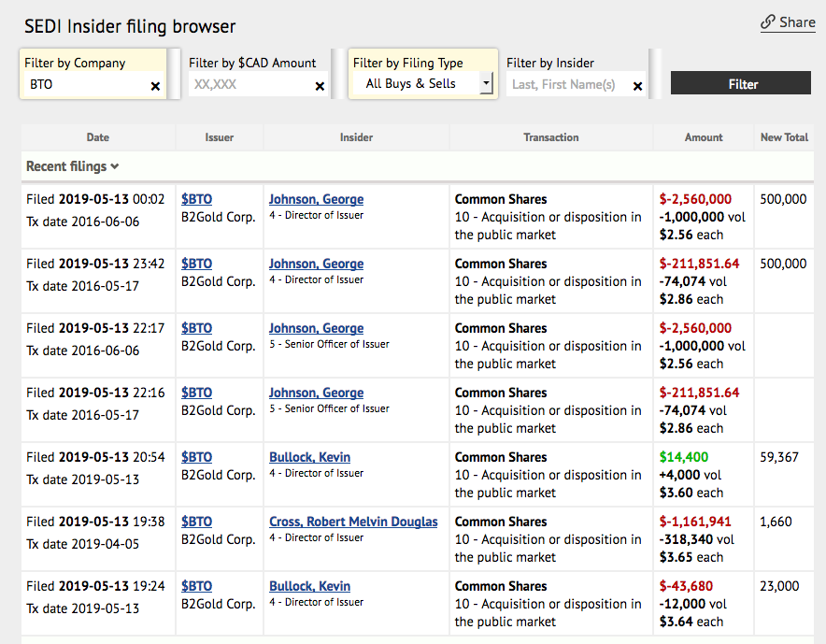Open Bullock, Kevin link filed at 20:54

(x=309, y=457)
